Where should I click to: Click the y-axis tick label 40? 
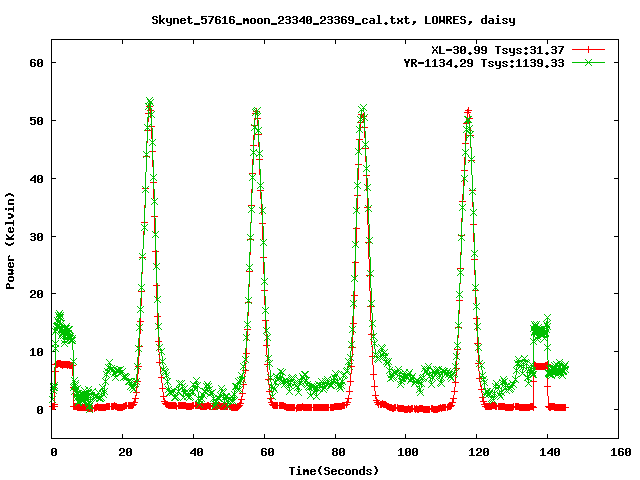pyautogui.click(x=36, y=179)
